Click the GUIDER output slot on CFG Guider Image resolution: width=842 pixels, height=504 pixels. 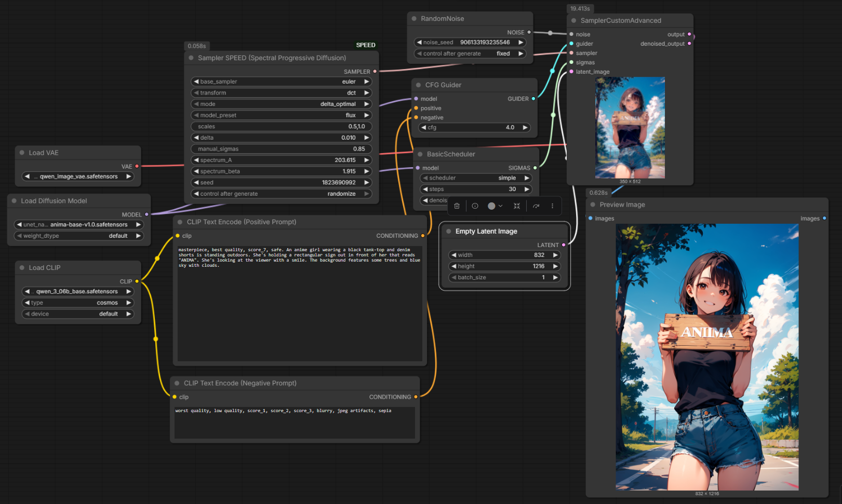(x=533, y=99)
